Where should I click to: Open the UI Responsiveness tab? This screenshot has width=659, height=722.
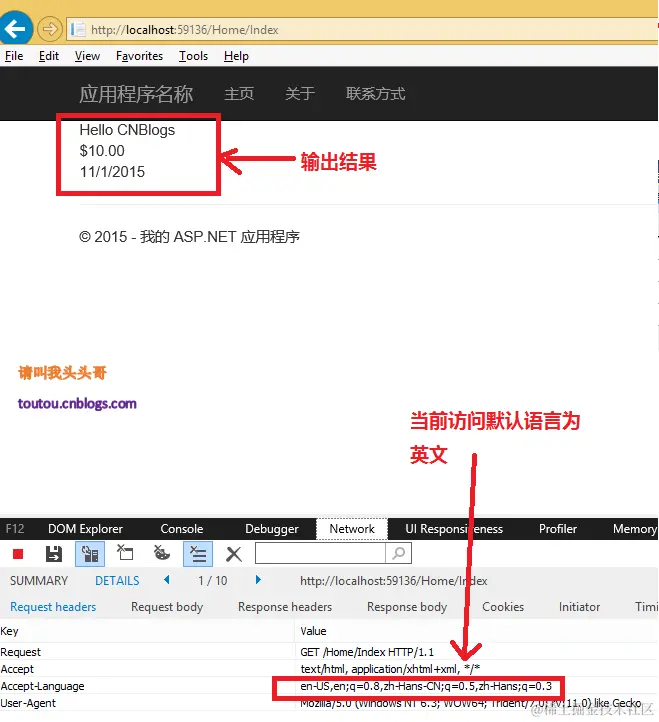coord(454,529)
